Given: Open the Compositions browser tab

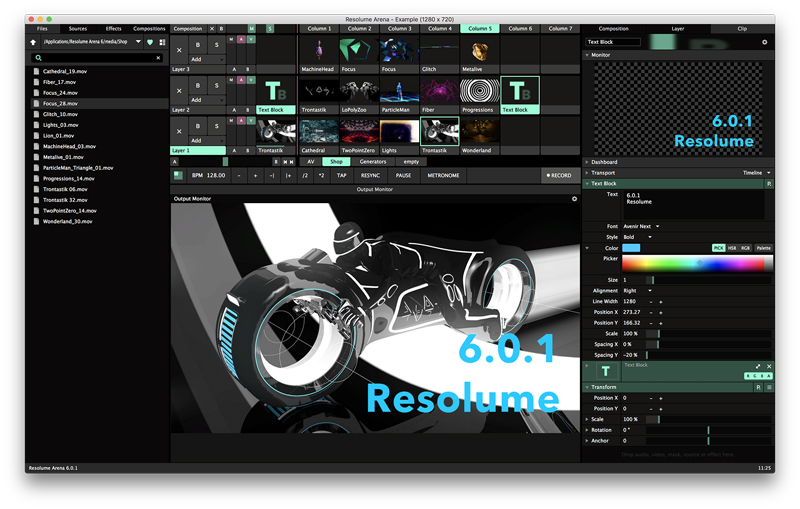Looking at the screenshot, I should point(149,29).
